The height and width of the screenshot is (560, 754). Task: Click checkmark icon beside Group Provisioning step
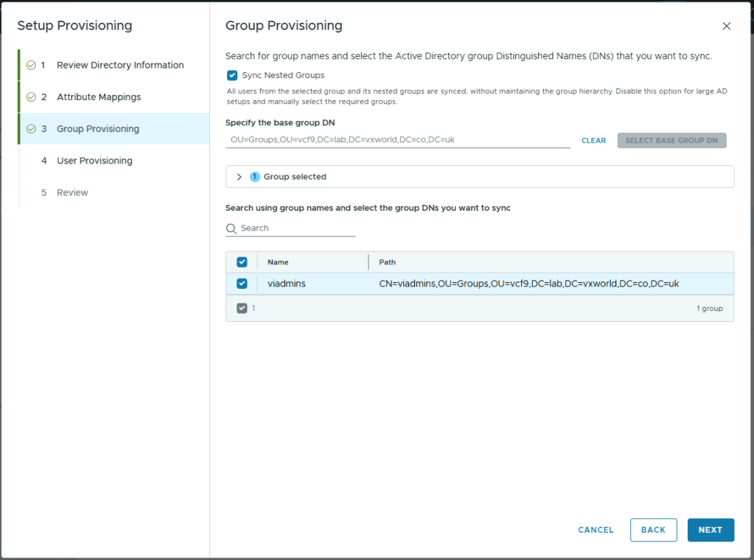31,129
